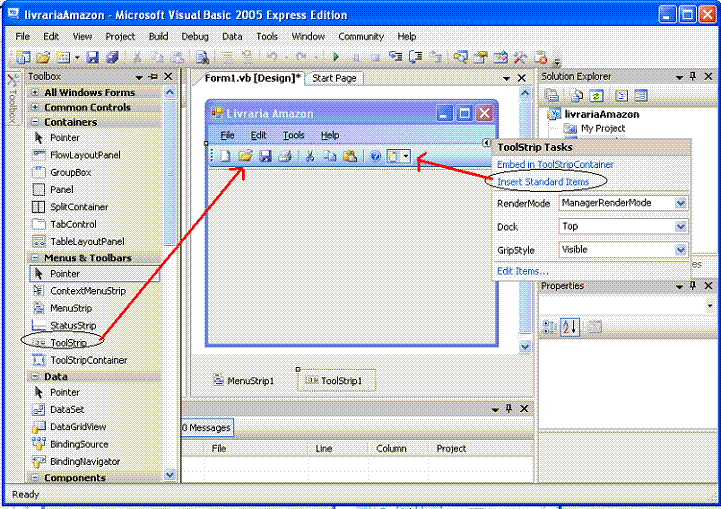Open the Object Browser toolbar icon
This screenshot has width=721, height=509.
coord(500,57)
